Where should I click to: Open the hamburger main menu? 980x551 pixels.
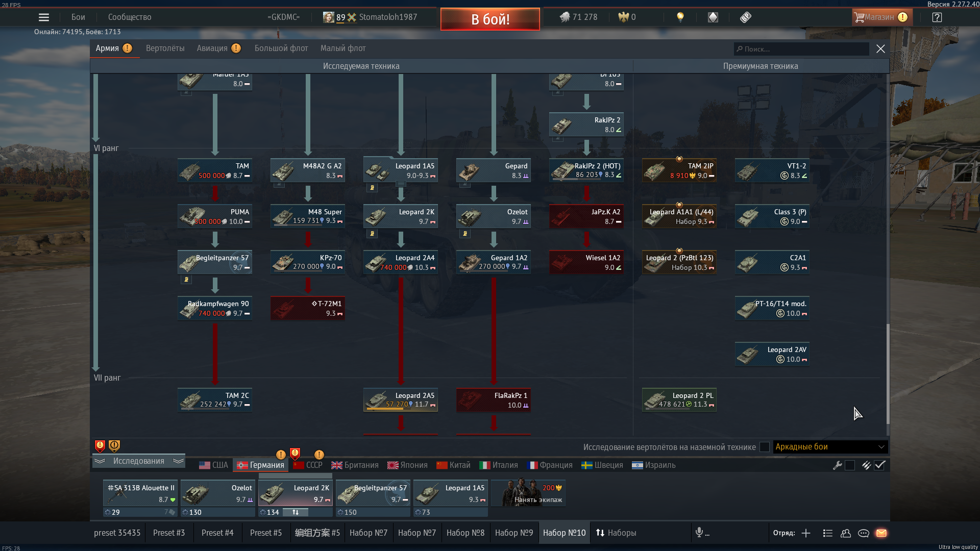[x=44, y=17]
